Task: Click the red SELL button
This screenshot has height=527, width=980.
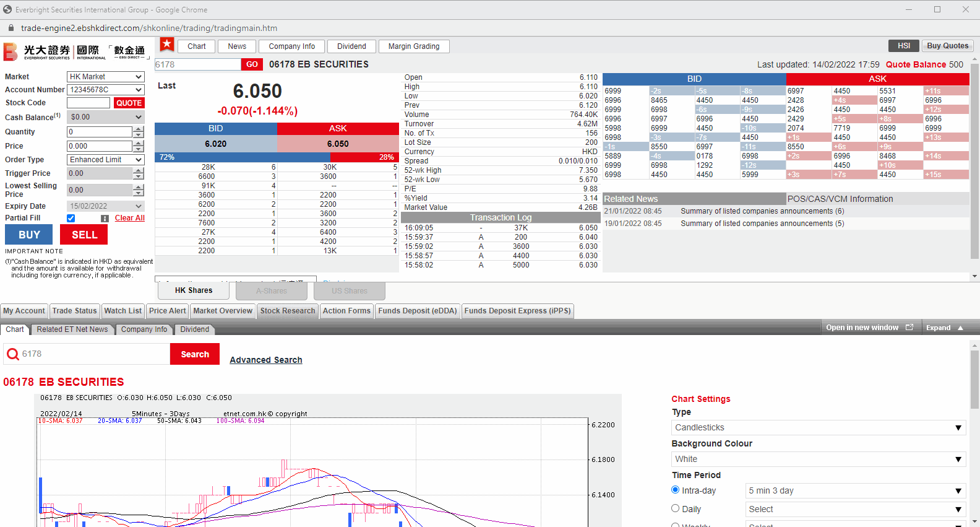Action: pyautogui.click(x=84, y=235)
